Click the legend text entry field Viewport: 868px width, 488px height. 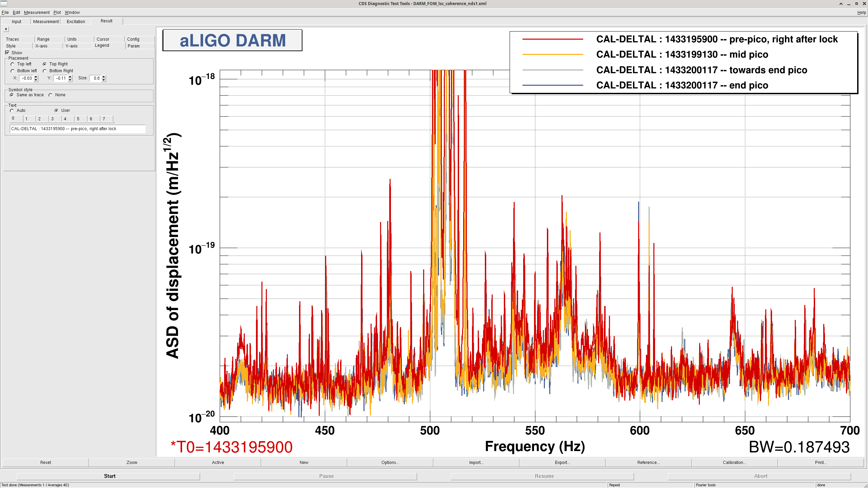click(78, 129)
